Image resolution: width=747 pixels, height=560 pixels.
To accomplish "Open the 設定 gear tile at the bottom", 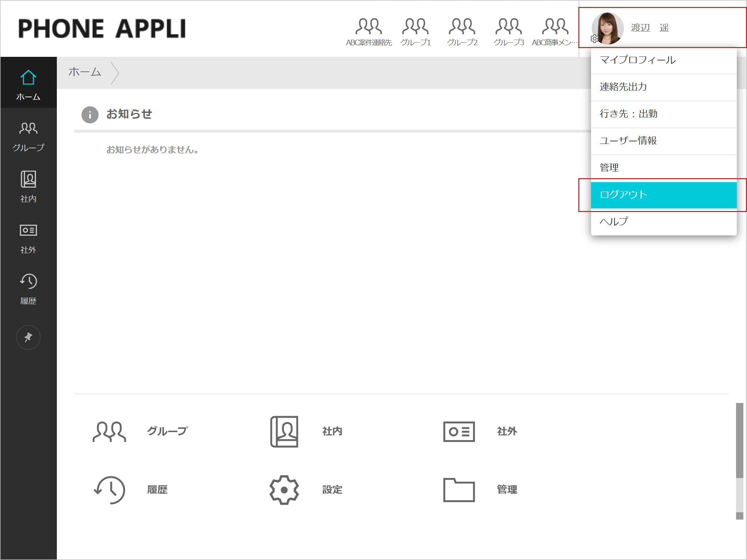I will click(284, 490).
